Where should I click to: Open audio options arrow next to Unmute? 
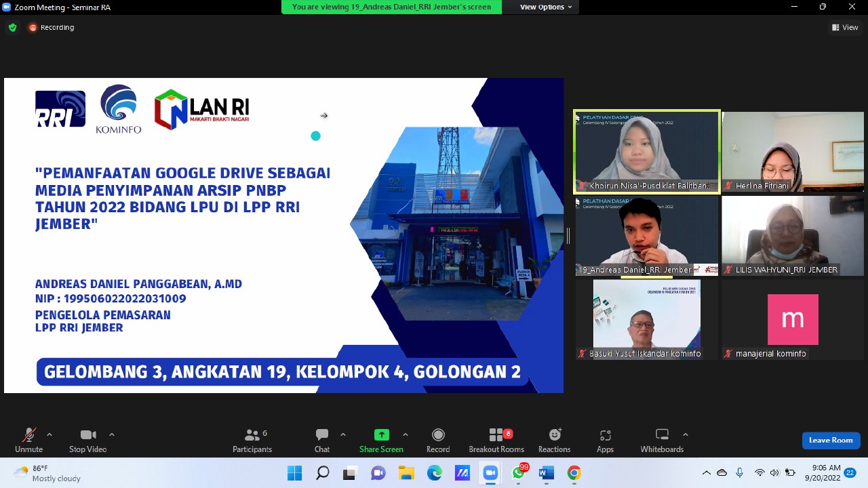(x=49, y=434)
